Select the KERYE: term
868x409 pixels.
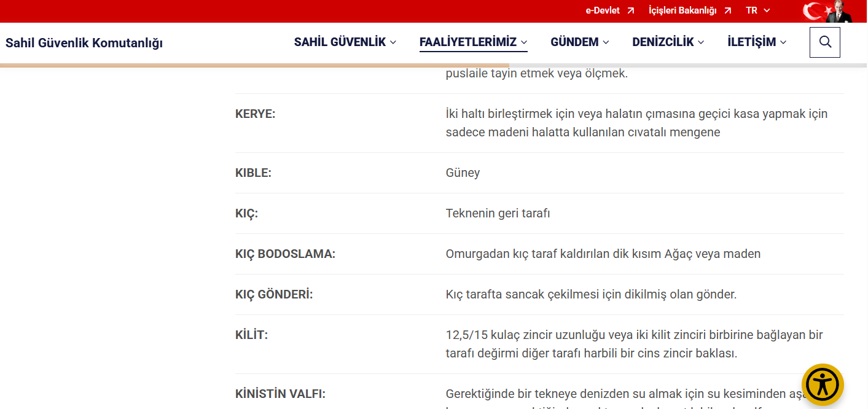256,114
